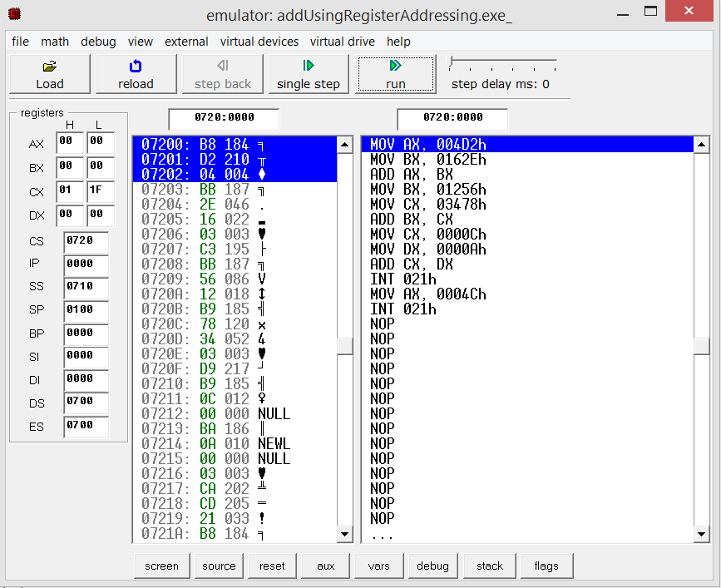Execute one instruction with single step icon
The width and height of the screenshot is (721, 588).
[309, 73]
